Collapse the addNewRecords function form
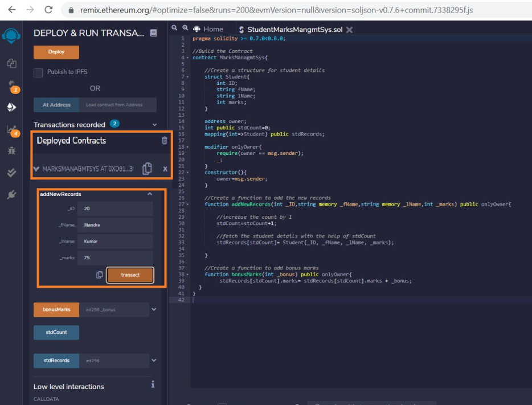 point(150,194)
